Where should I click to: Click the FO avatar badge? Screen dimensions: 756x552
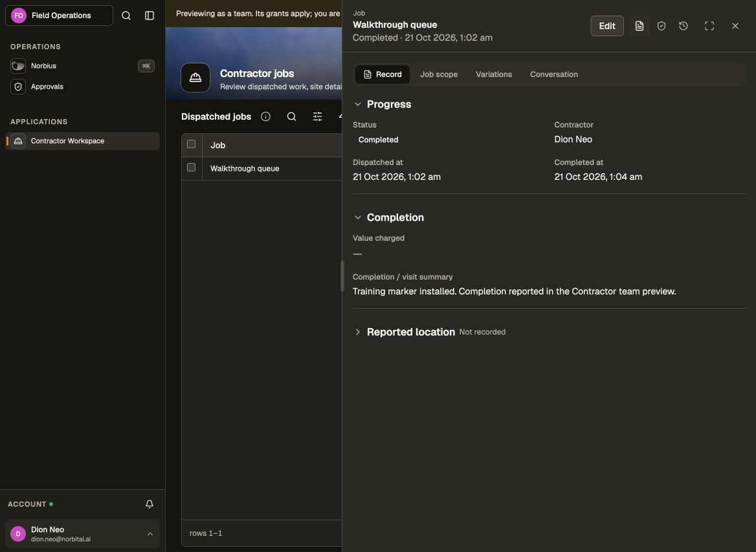[19, 16]
